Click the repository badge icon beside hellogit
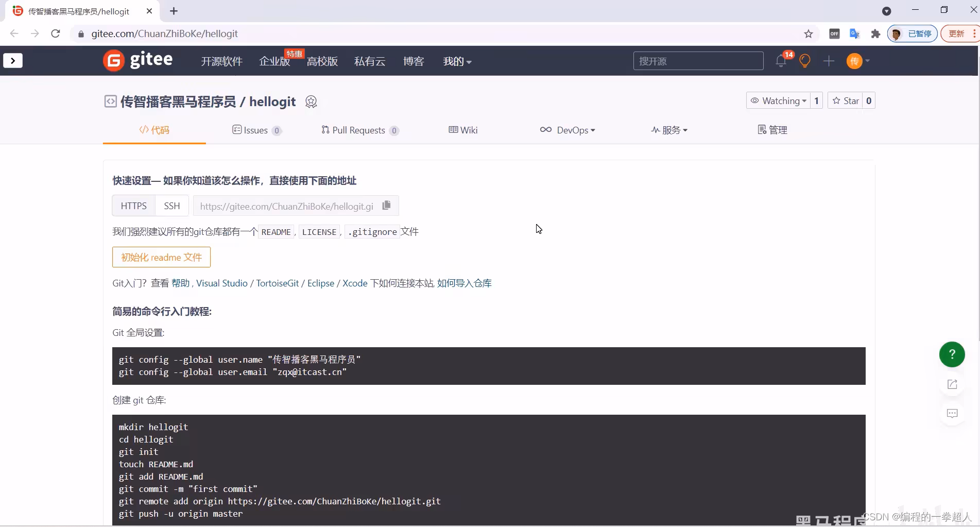Screen dimensions: 980x527 click(x=311, y=101)
